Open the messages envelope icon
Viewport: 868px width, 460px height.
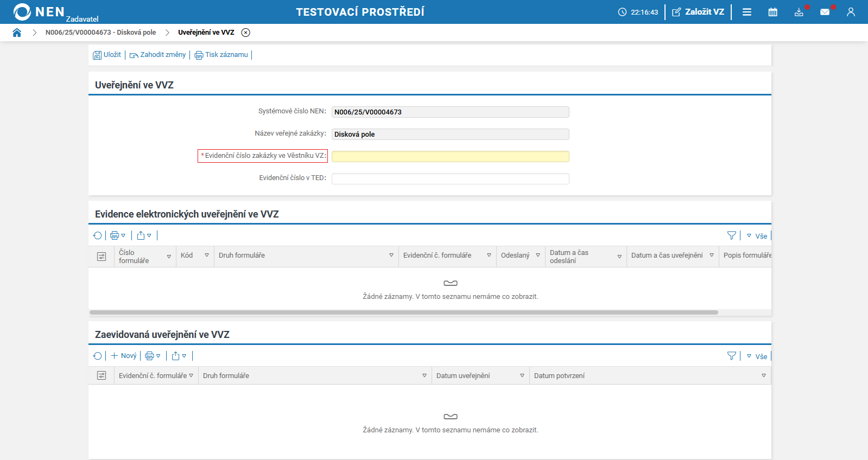pos(825,12)
